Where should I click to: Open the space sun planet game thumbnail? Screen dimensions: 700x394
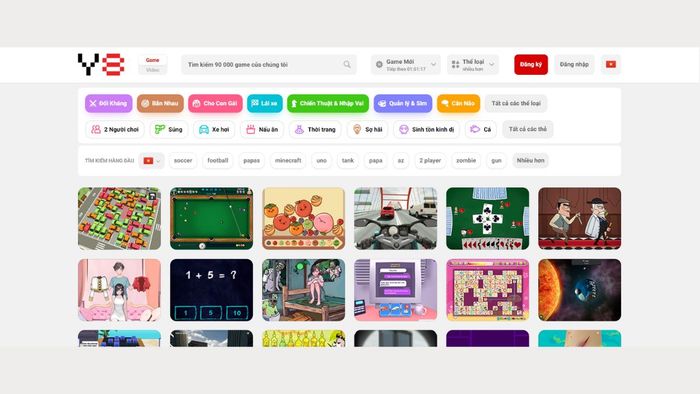(579, 290)
